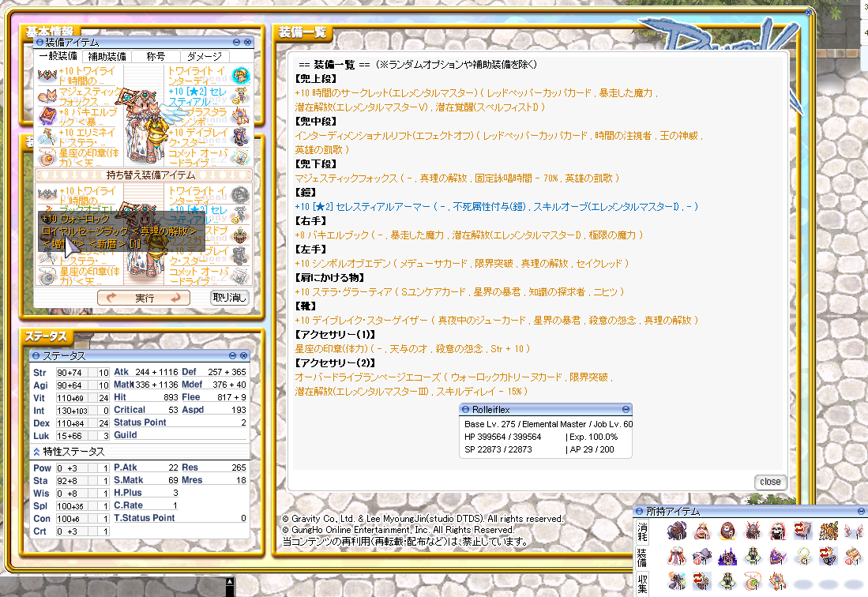Select the golden ornament item in inventory
This screenshot has height=597, width=868.
coord(829,530)
